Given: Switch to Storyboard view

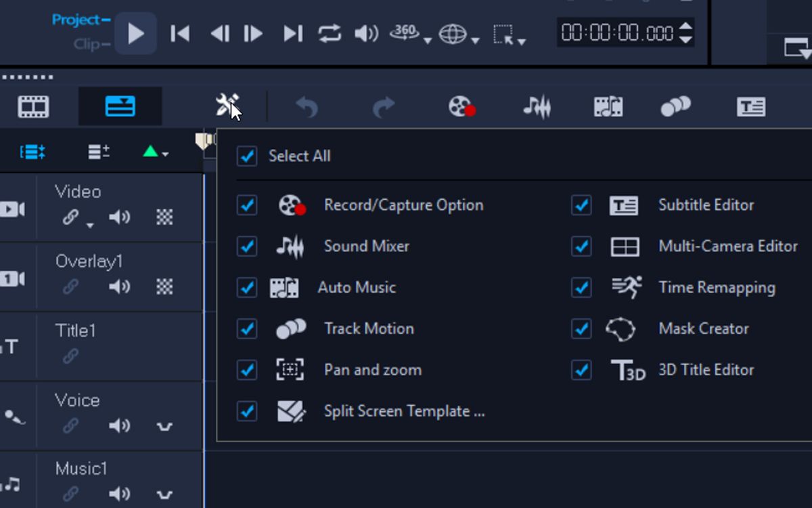Looking at the screenshot, I should point(32,107).
